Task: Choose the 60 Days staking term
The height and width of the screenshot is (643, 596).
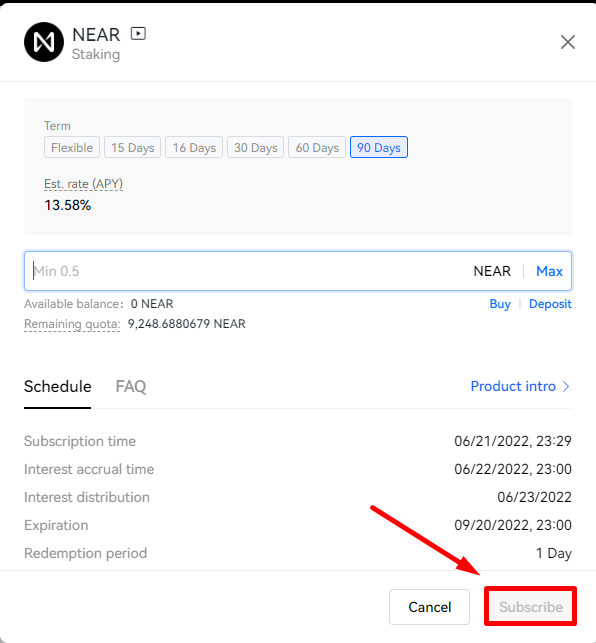Action: click(317, 147)
